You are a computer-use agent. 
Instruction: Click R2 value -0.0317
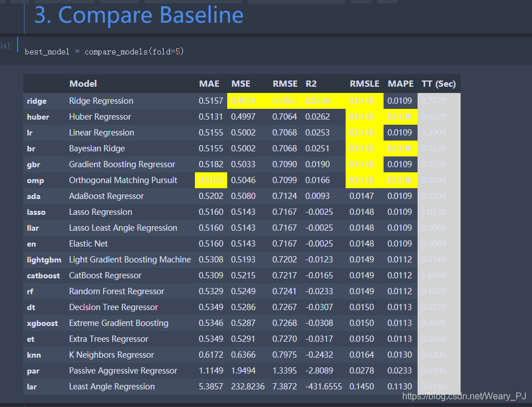(319, 339)
